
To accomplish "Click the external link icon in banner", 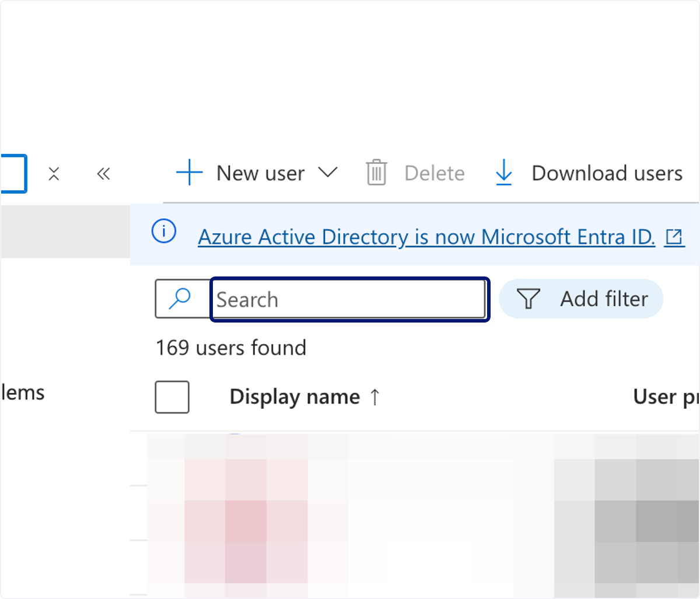I will (674, 237).
